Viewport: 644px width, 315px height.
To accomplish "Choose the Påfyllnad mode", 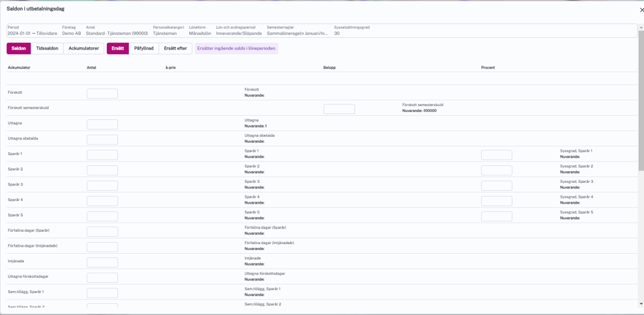I will click(143, 48).
